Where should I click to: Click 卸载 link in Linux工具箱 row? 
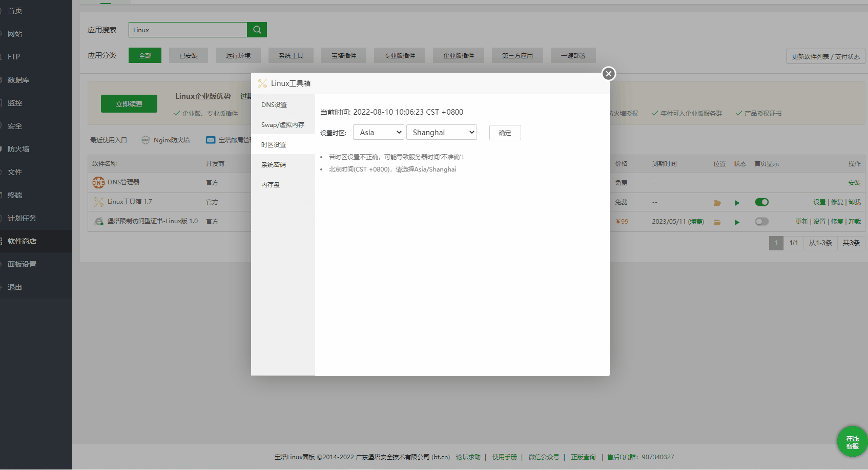(x=854, y=202)
